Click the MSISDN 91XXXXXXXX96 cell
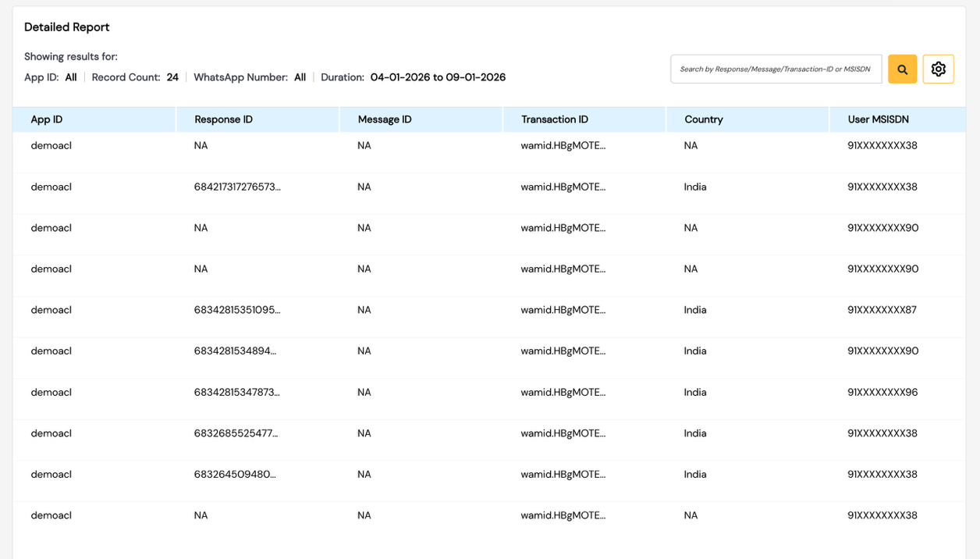Viewport: 980px width, 559px height. pos(882,392)
